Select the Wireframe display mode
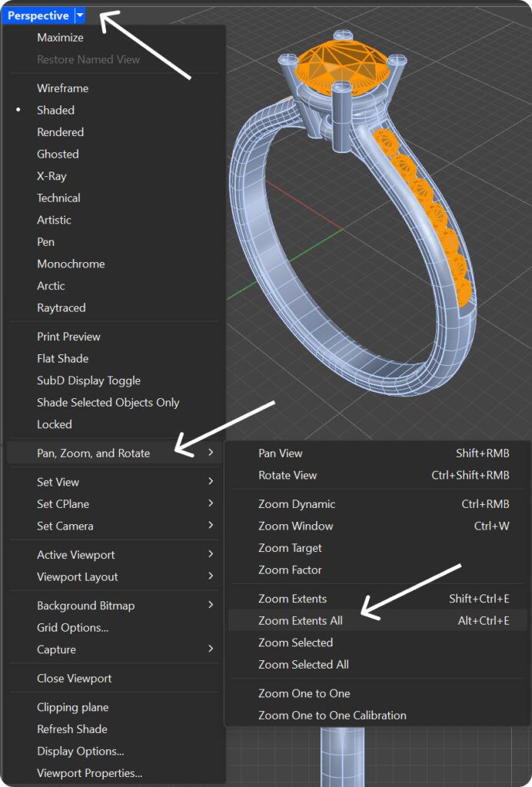Screen dimensions: 532x787 tap(62, 88)
